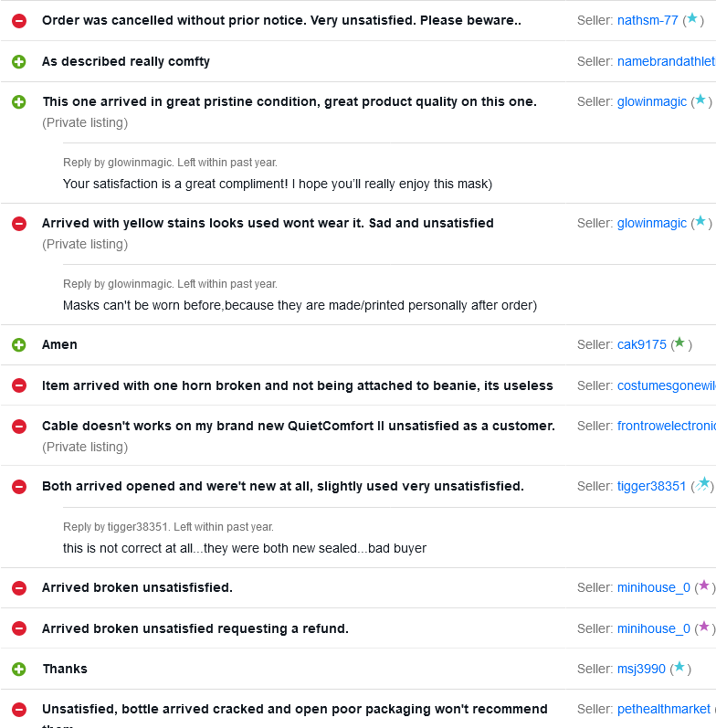Open the frontrowelectronics seller link
The height and width of the screenshot is (728, 716).
pyautogui.click(x=666, y=426)
